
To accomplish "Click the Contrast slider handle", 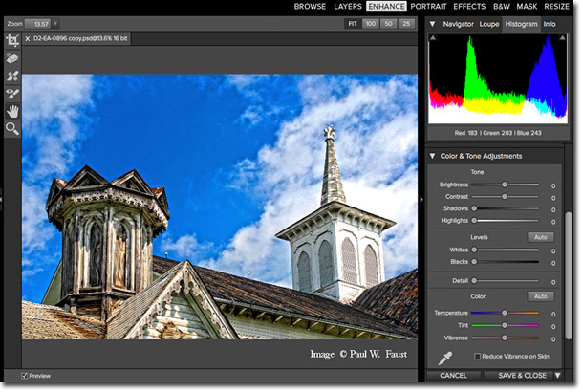I will [x=505, y=196].
